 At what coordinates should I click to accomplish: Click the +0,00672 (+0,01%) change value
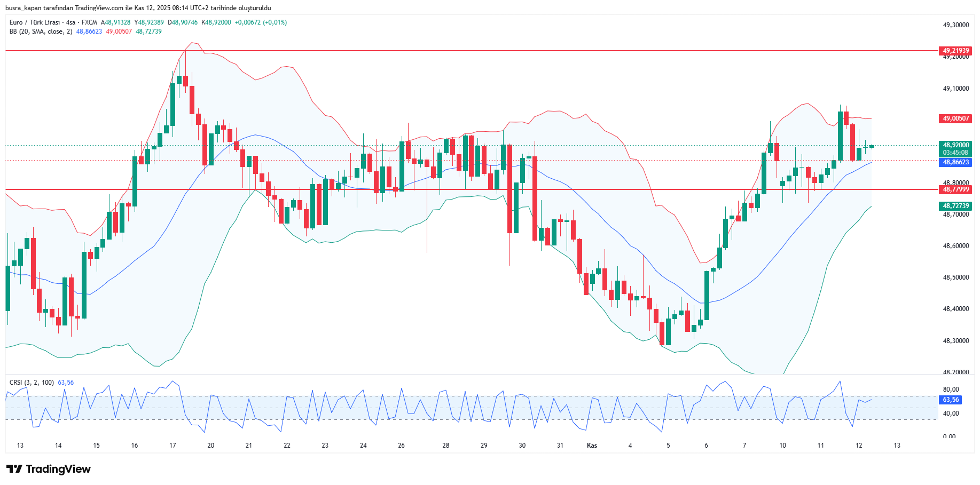click(x=261, y=22)
